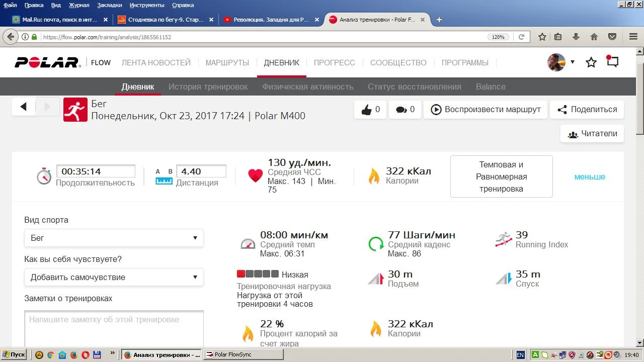Open Физическая активность subtab
Image resolution: width=644 pixels, height=362 pixels.
(308, 86)
